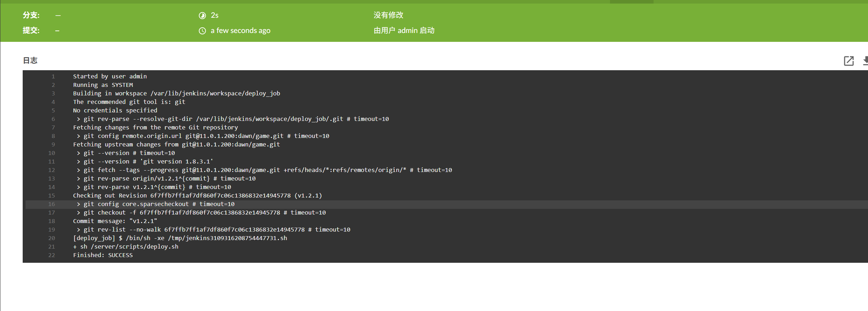
Task: Select 'Commit message: "v1.2.1"' line
Action: [115, 221]
